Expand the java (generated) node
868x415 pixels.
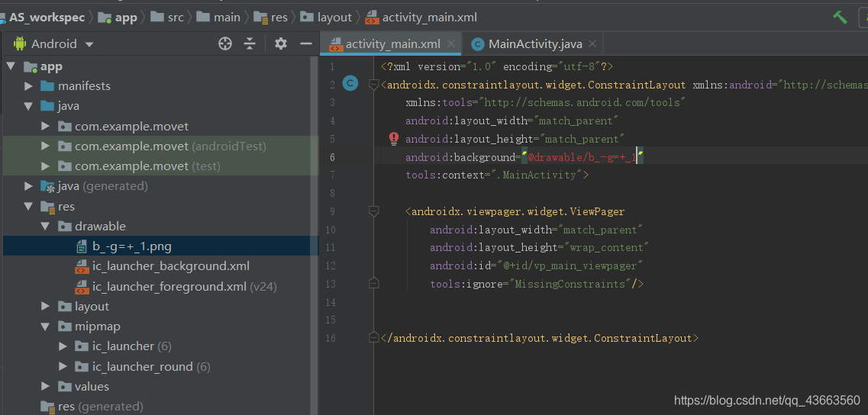pyautogui.click(x=28, y=186)
